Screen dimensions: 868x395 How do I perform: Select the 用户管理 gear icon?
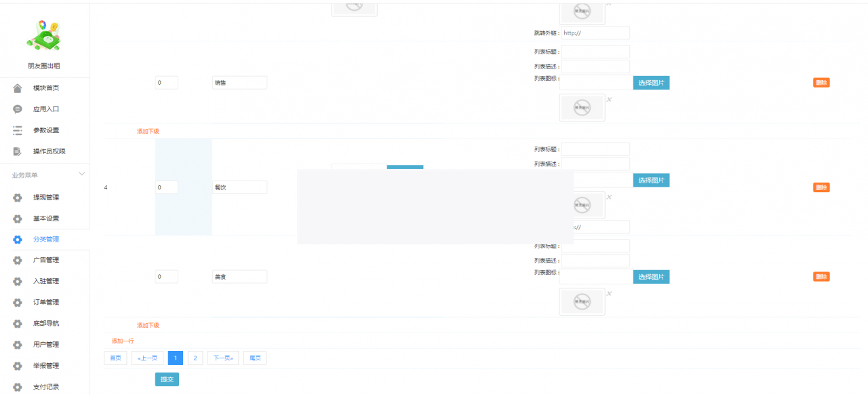coord(17,344)
